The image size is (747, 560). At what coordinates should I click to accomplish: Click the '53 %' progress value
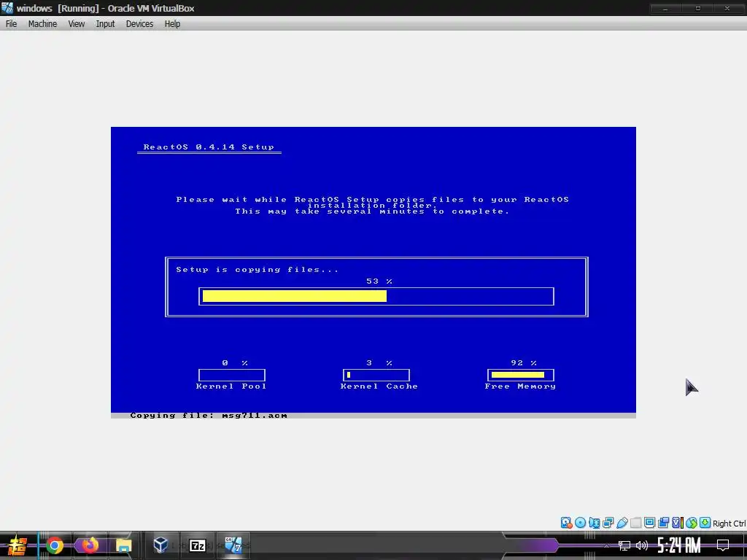click(379, 281)
